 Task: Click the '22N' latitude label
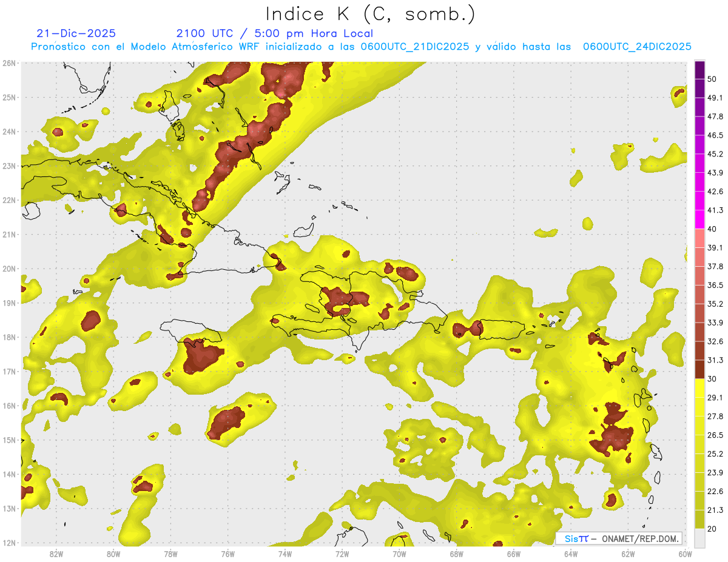9,200
